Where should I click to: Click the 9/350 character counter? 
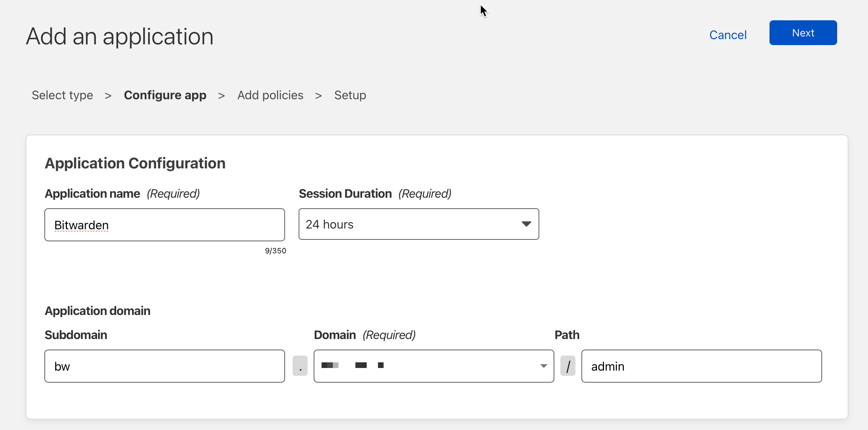[275, 250]
